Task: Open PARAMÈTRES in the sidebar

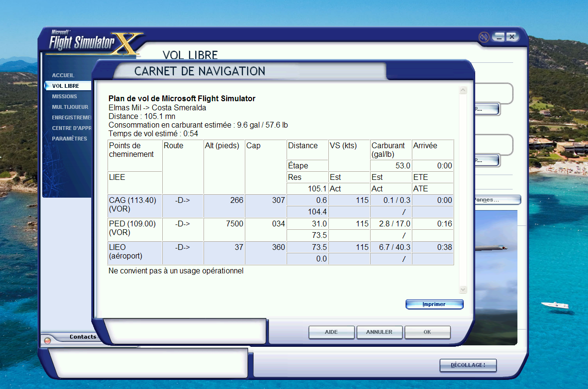Action: point(70,139)
